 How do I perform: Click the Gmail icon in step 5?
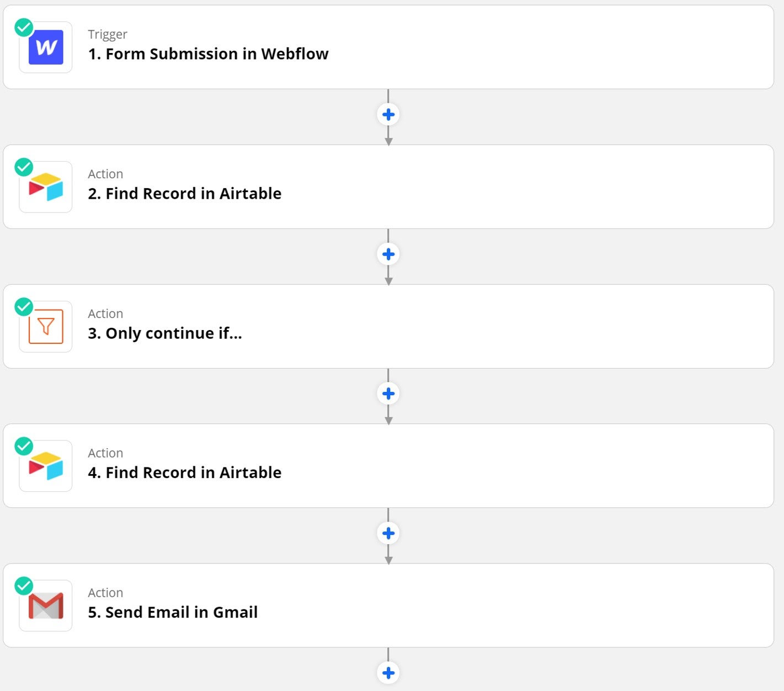coord(46,605)
